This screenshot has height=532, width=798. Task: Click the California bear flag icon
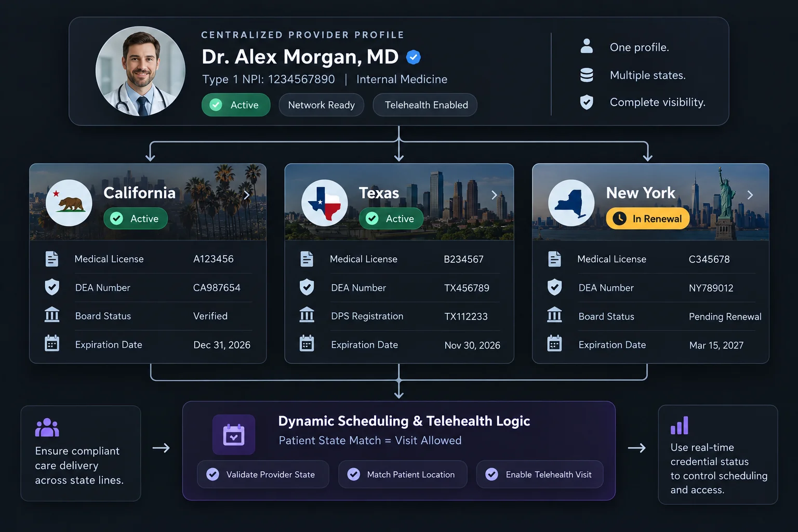click(69, 203)
